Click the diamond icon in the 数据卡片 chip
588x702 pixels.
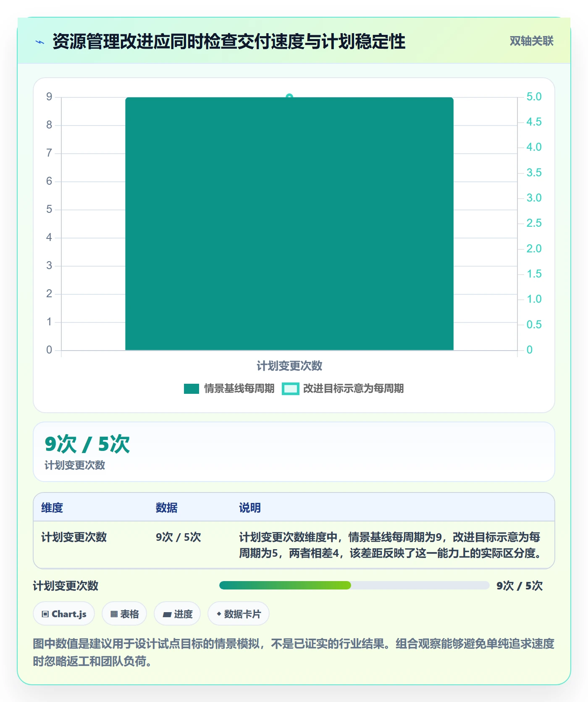pos(219,614)
